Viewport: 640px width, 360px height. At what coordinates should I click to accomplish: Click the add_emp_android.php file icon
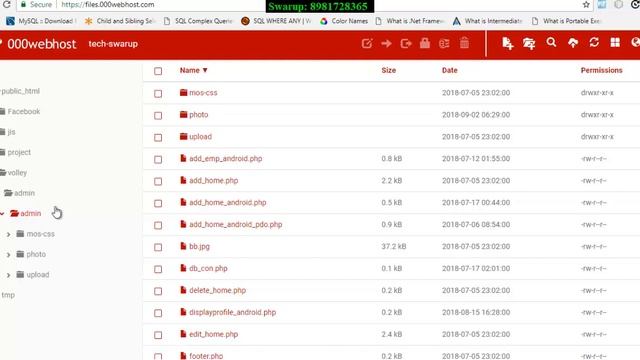(x=183, y=158)
